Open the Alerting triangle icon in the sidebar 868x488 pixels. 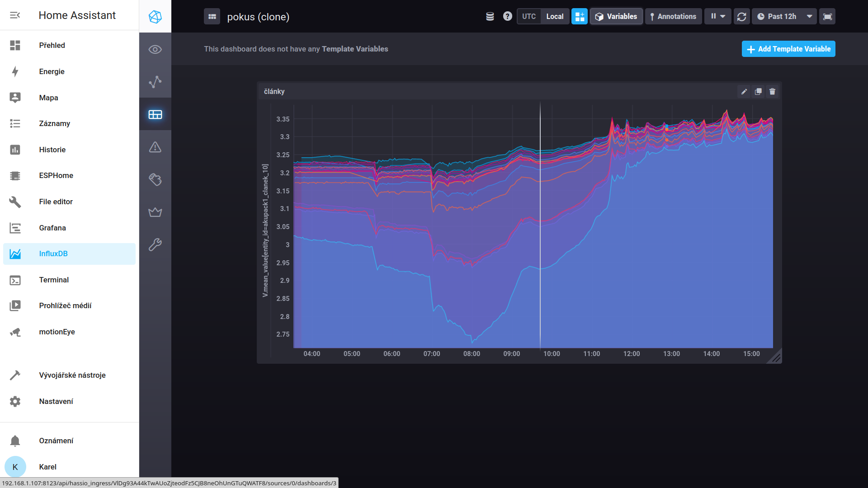155,147
